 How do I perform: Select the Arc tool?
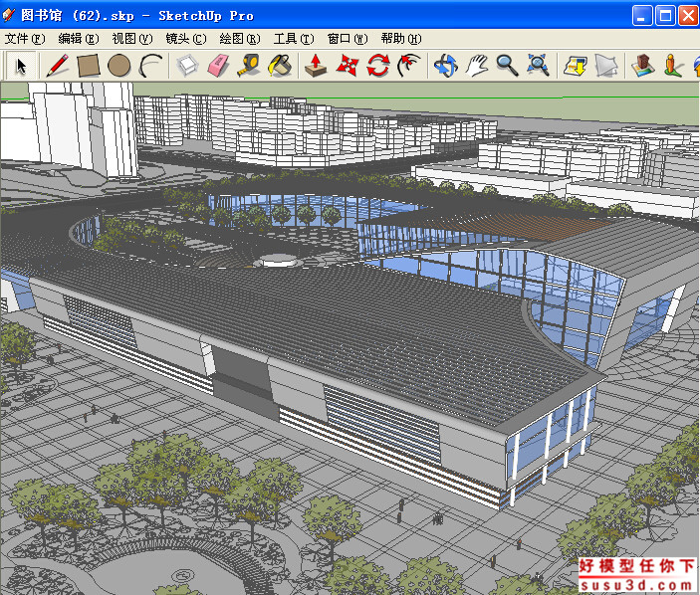[150, 66]
